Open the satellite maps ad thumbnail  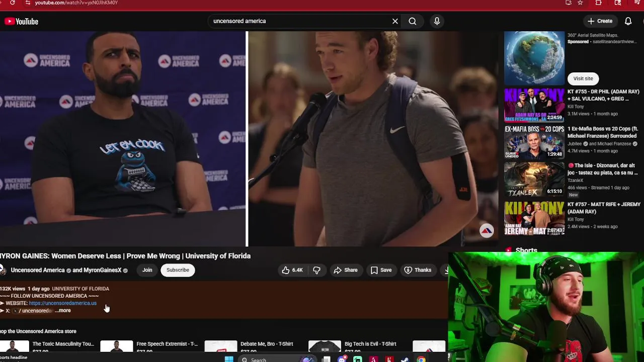pos(534,58)
